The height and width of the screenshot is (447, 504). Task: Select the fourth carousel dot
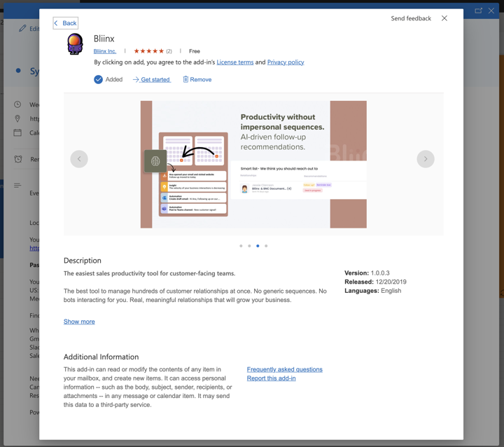(266, 246)
